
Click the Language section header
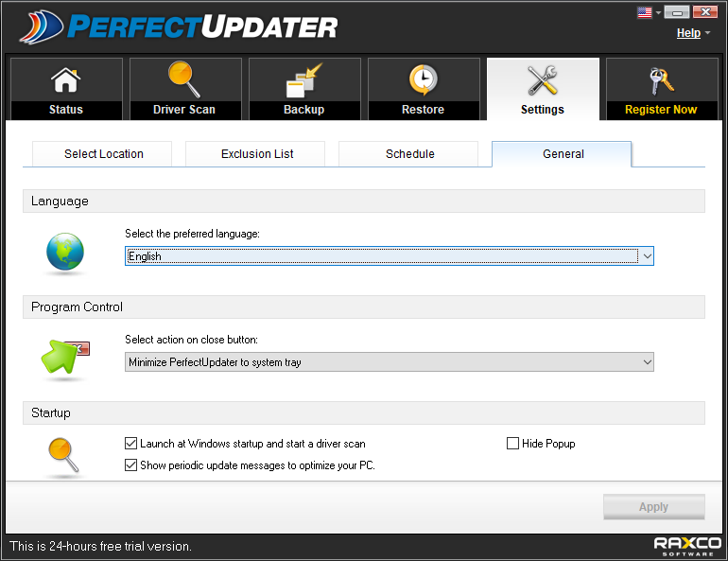tap(364, 202)
